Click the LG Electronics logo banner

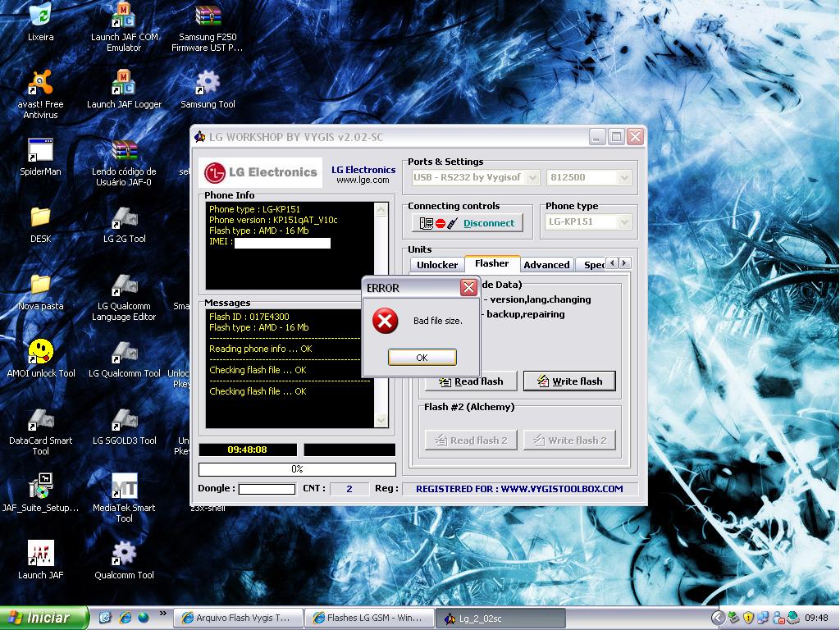pos(260,172)
